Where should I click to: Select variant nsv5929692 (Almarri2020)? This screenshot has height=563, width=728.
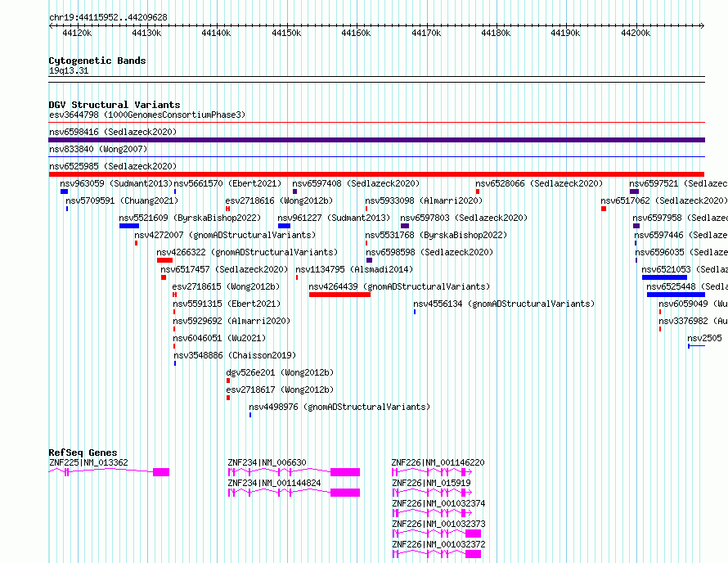point(231,321)
